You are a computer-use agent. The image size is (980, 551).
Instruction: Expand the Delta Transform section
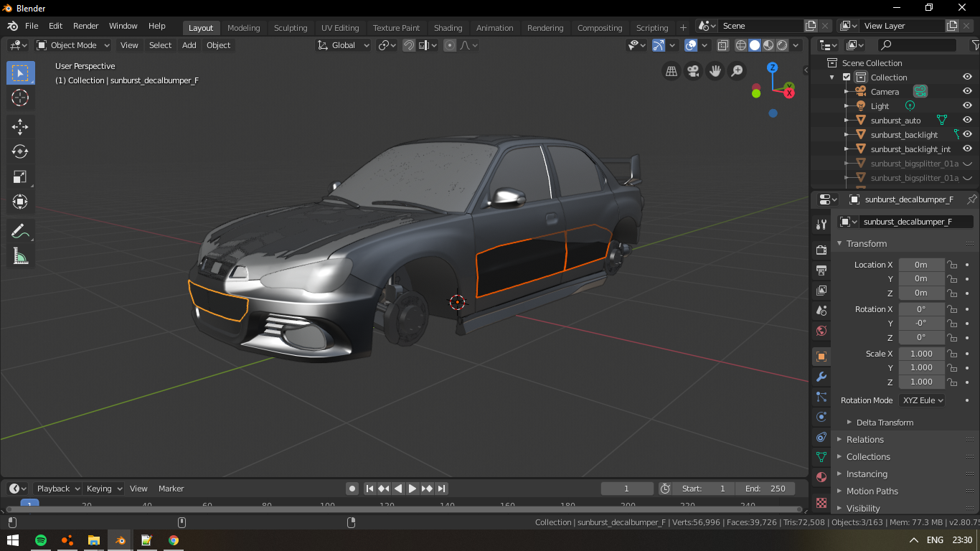click(x=884, y=423)
